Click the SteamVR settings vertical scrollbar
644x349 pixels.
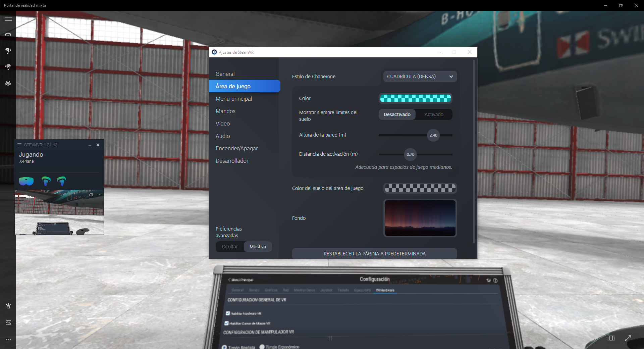pos(474,151)
